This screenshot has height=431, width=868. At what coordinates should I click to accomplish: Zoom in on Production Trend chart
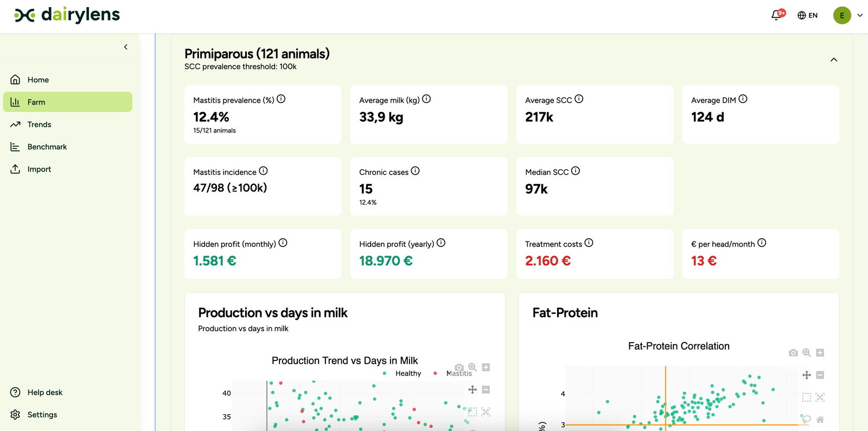(486, 367)
